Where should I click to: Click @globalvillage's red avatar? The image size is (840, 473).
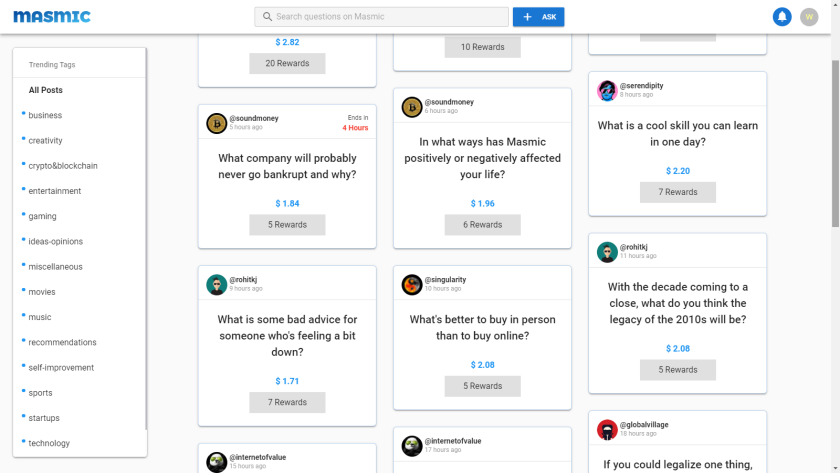click(607, 429)
